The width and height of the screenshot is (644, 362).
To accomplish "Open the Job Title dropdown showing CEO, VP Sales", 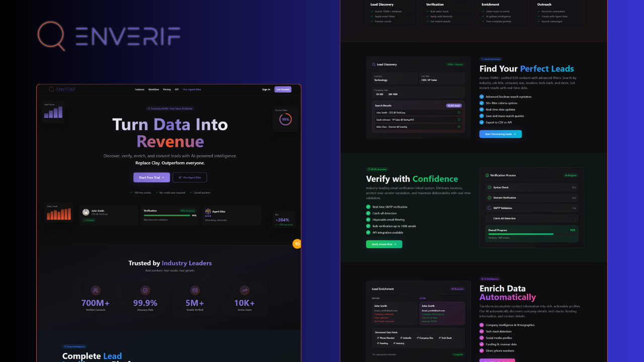I will [x=442, y=78].
